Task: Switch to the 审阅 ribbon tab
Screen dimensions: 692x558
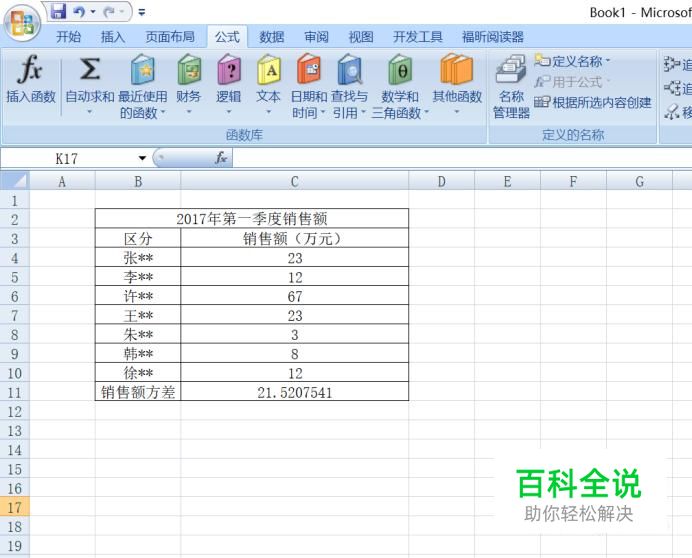Action: point(316,37)
